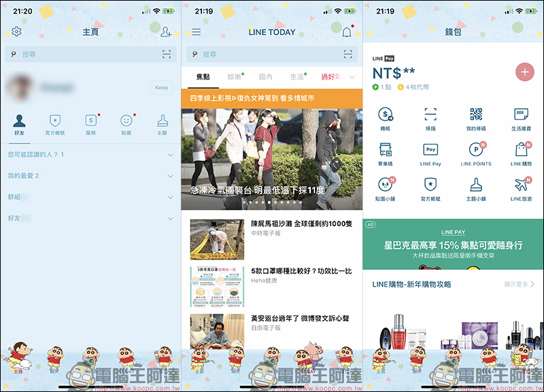This screenshot has height=392, width=544.
Task: Open article 黃安返台過年了
Action: pos(300,318)
